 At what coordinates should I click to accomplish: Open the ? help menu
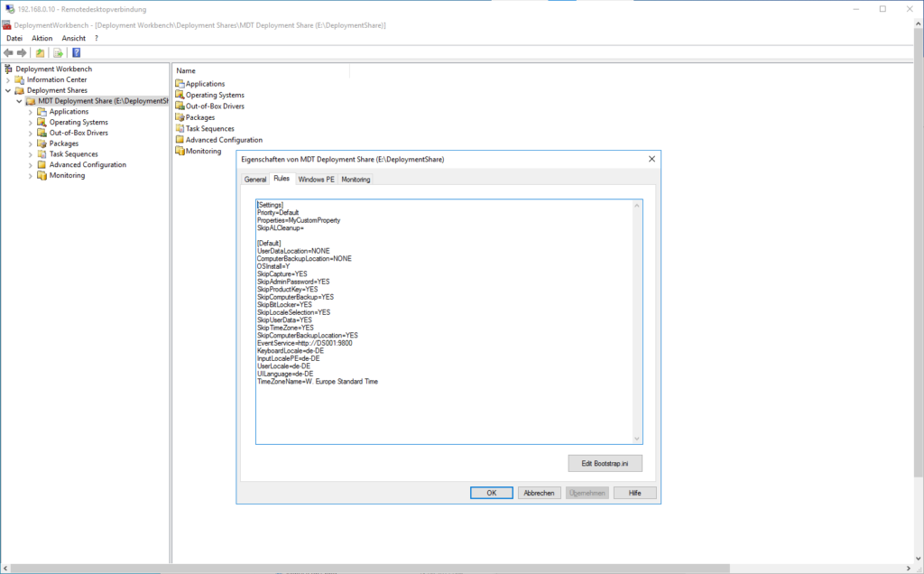[97, 38]
